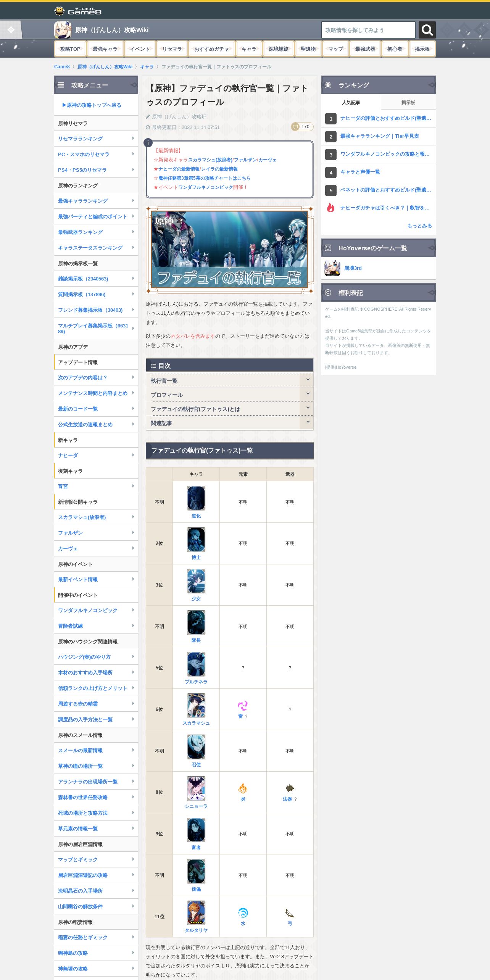The height and width of the screenshot is (980, 490).
Task: Open 道化 character portrait
Action: (x=196, y=498)
